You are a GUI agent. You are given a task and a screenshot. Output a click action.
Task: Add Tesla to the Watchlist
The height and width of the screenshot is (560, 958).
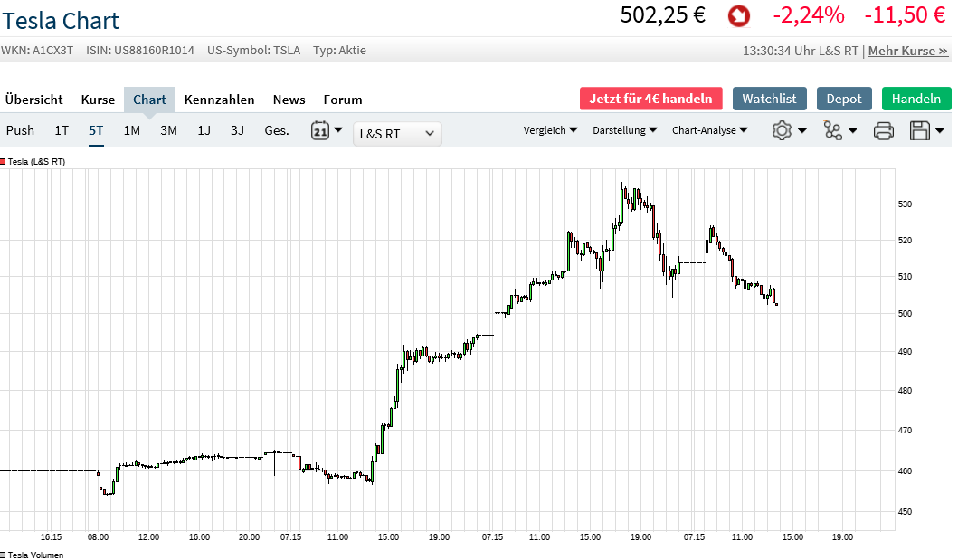pos(769,99)
